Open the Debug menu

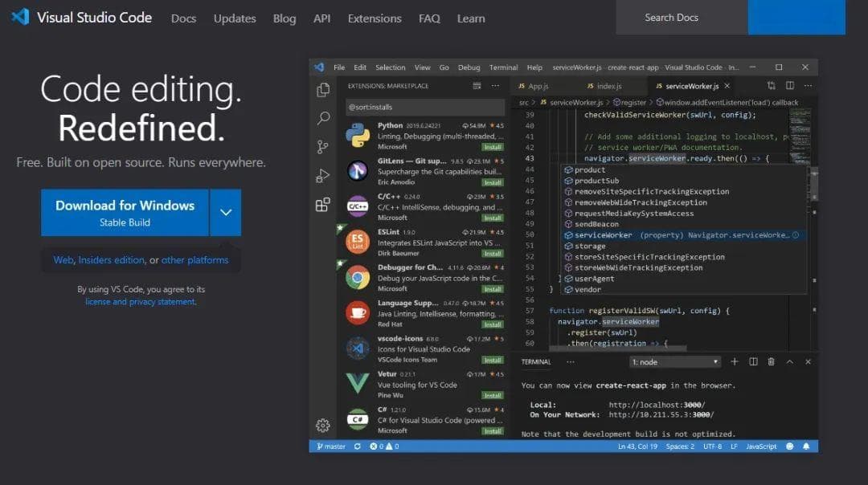click(x=469, y=67)
